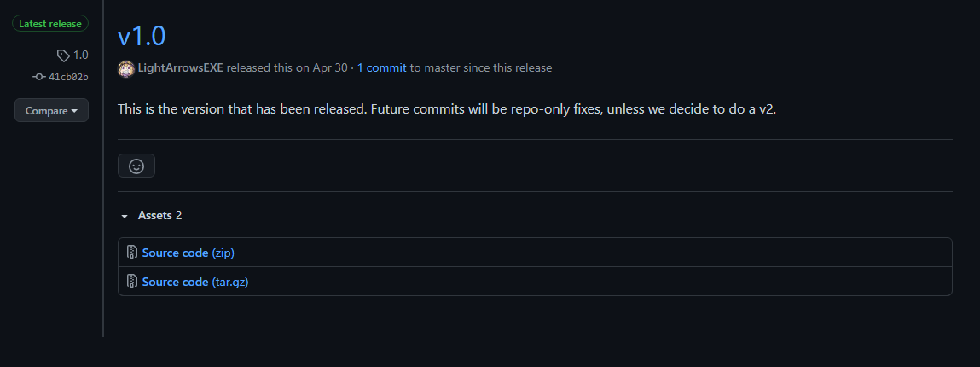Click the zip file icon for Source code

132,253
